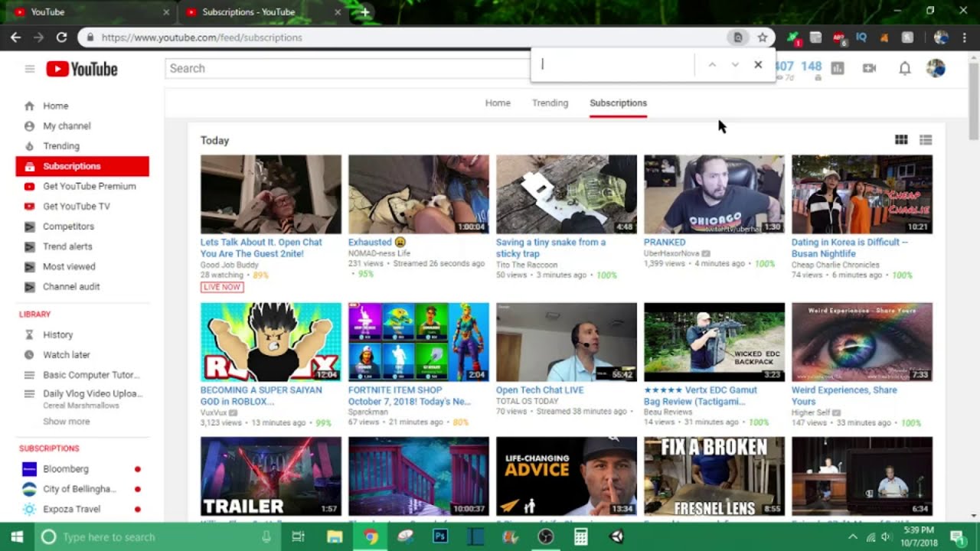The height and width of the screenshot is (551, 980).
Task: Open Fix a Broken Fresnel Lens thumbnail
Action: (x=714, y=476)
